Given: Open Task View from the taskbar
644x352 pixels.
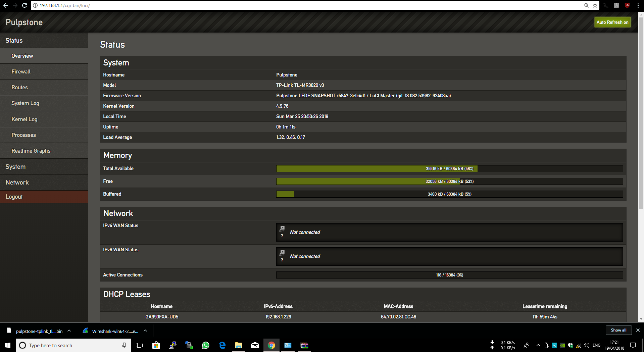Looking at the screenshot, I should tap(139, 345).
